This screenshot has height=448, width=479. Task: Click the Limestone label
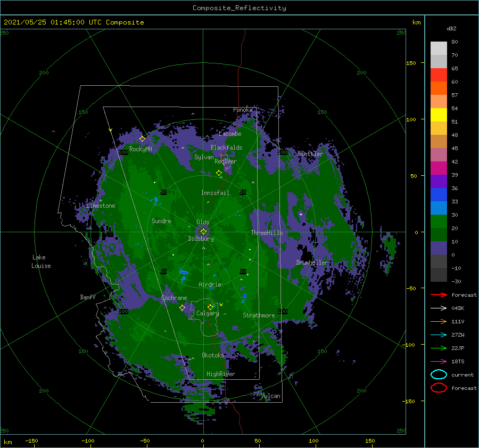click(x=101, y=206)
